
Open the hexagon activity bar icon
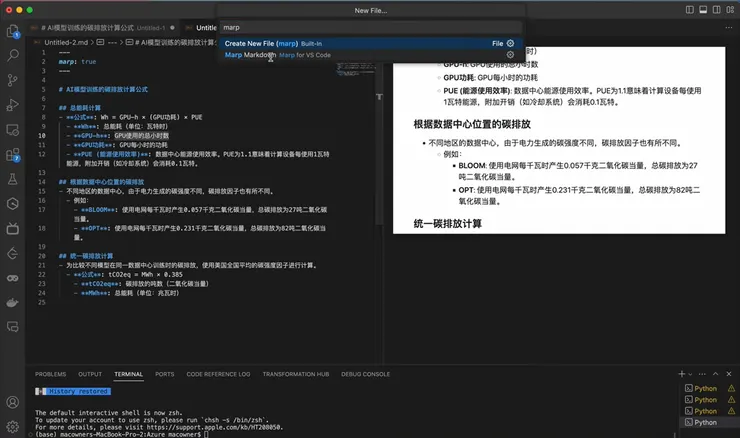point(13,203)
